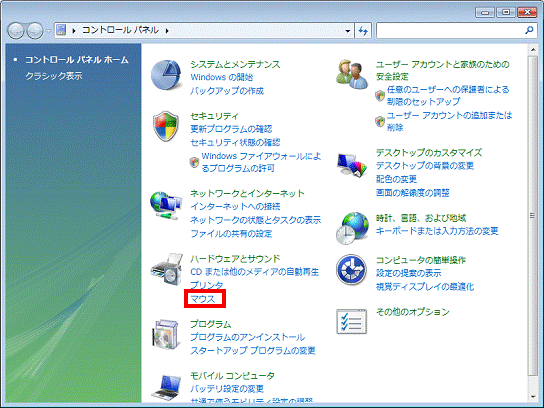Viewport: 544px width, 408px height.
Task: Open the System and Maintenance pie chart icon
Action: tap(166, 75)
